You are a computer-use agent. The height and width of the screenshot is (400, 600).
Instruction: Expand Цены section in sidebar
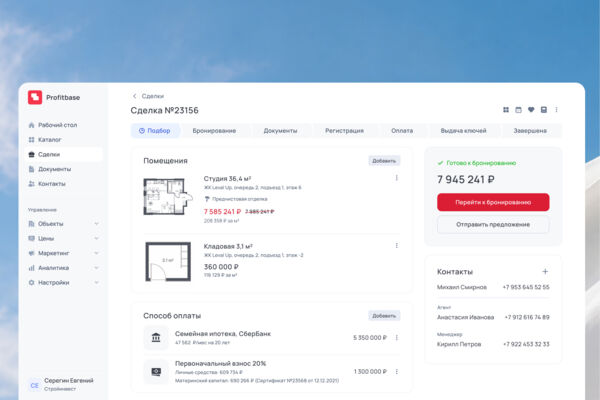(x=96, y=238)
